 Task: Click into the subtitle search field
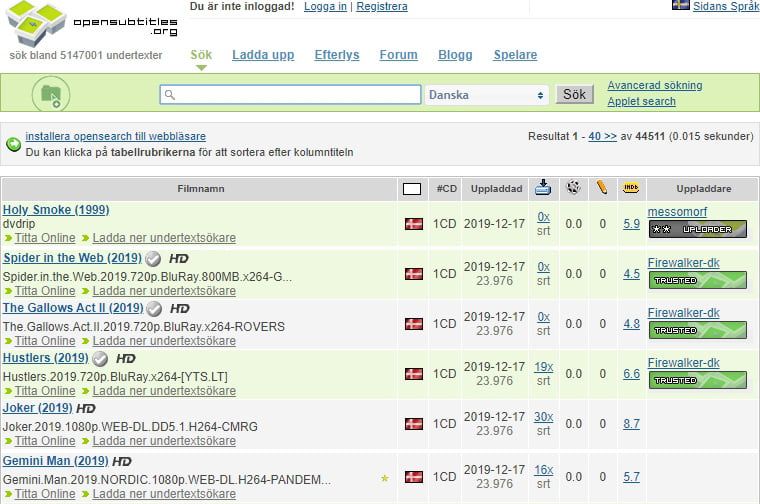(x=290, y=94)
